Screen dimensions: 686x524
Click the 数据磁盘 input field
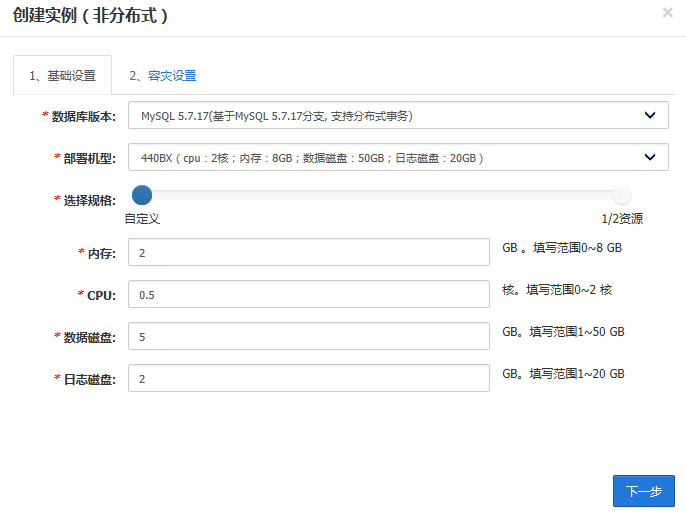(x=309, y=336)
